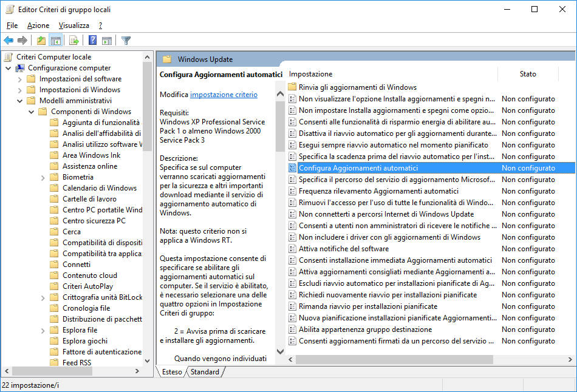577x392 pixels.
Task: Select Frequenza rilevamento Aggiornamenti automatici setting
Action: coord(378,191)
